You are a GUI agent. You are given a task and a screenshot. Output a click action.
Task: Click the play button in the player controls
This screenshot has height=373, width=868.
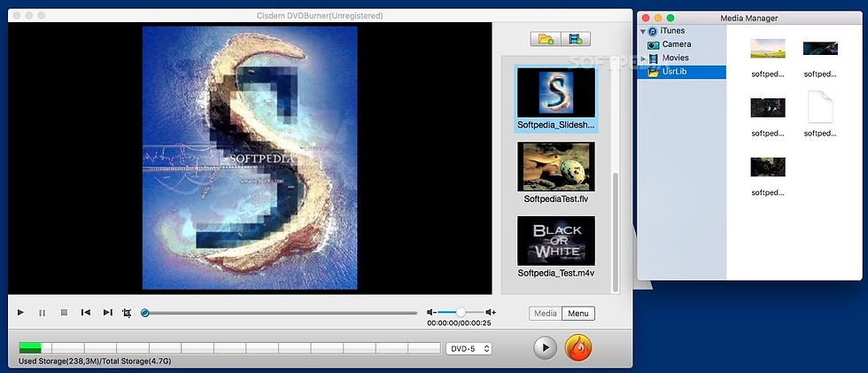tap(20, 313)
